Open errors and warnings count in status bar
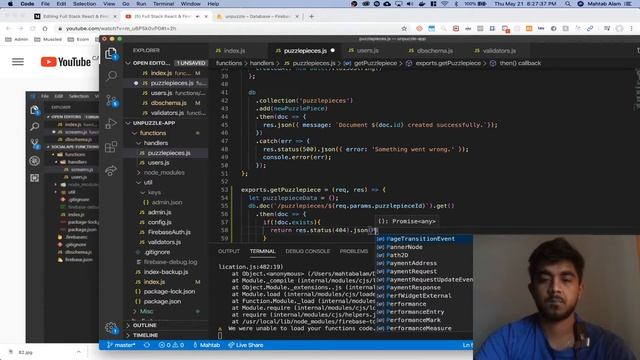This screenshot has width=640, height=360. [171, 345]
